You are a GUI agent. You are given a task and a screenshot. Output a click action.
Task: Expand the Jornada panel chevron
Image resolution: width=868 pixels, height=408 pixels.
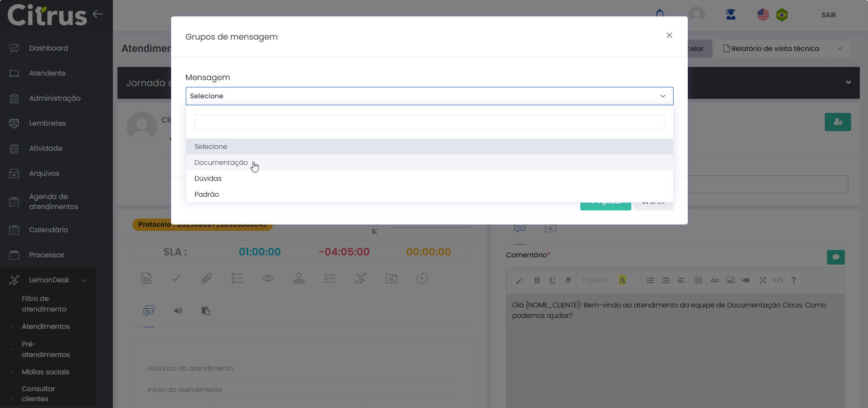tap(848, 82)
